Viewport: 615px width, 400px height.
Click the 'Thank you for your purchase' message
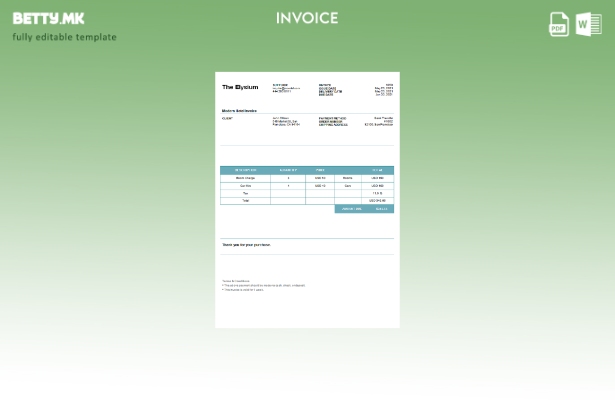(x=246, y=245)
